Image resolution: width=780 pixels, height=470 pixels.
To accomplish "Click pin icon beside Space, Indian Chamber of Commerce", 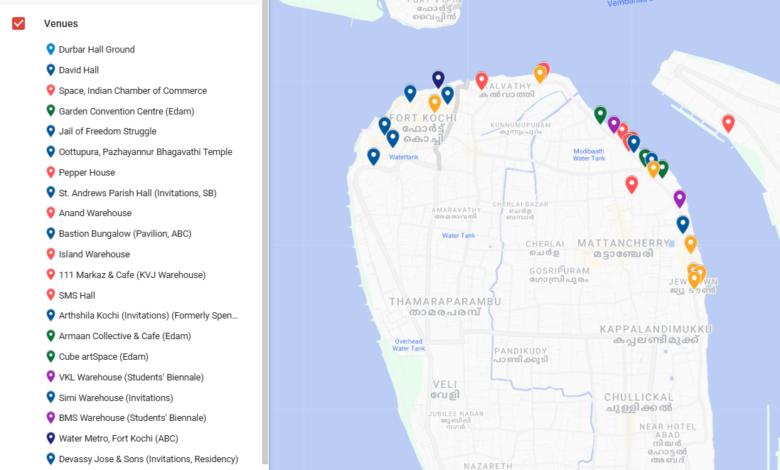I will click(x=50, y=90).
